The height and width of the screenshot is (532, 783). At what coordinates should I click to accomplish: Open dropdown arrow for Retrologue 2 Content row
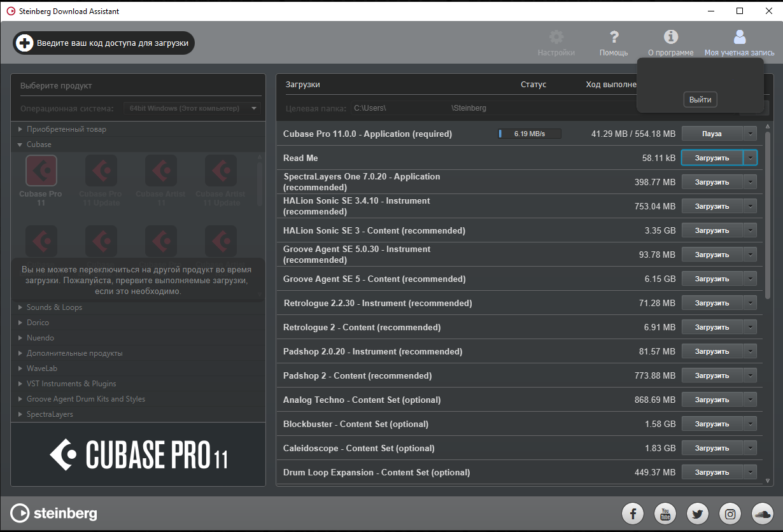click(x=750, y=327)
